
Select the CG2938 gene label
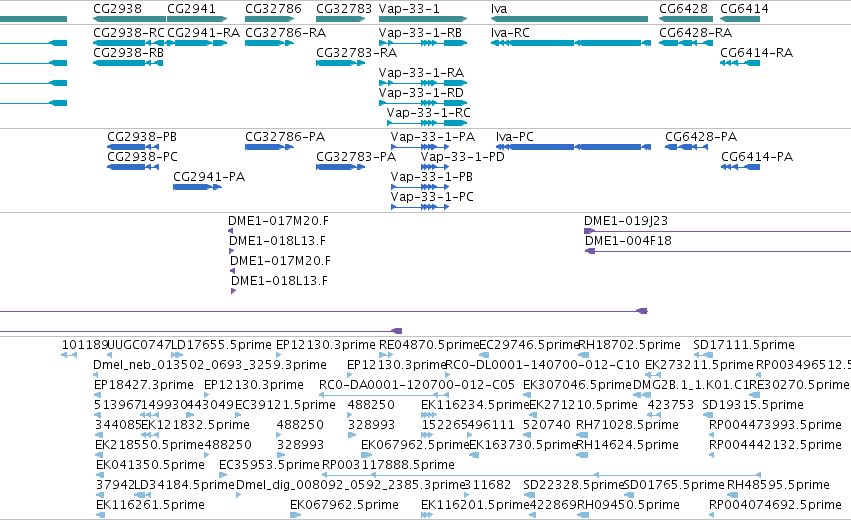pos(117,9)
